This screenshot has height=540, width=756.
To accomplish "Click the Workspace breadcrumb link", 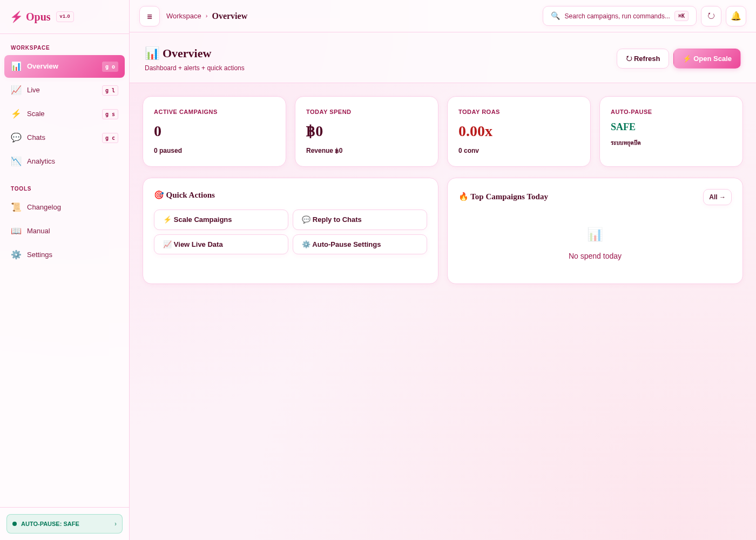I will point(184,16).
